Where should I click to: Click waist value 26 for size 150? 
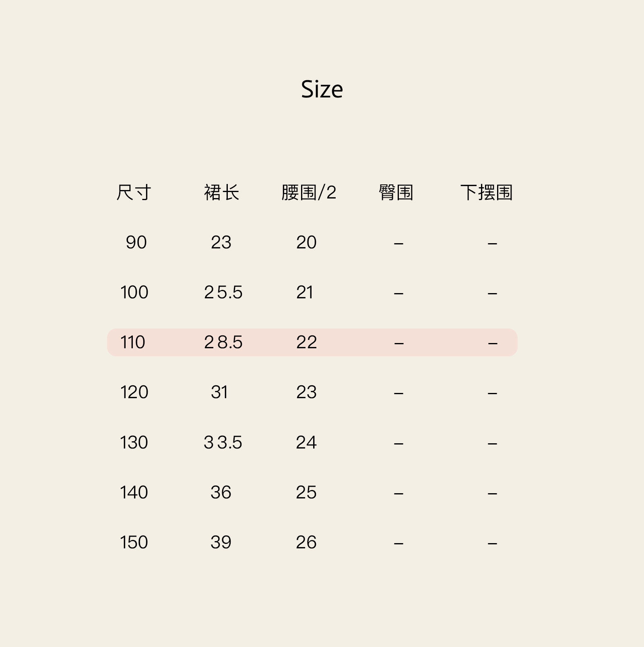coord(306,542)
